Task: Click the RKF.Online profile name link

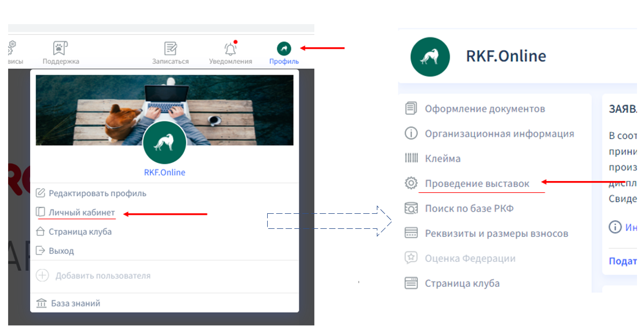Action: point(164,172)
